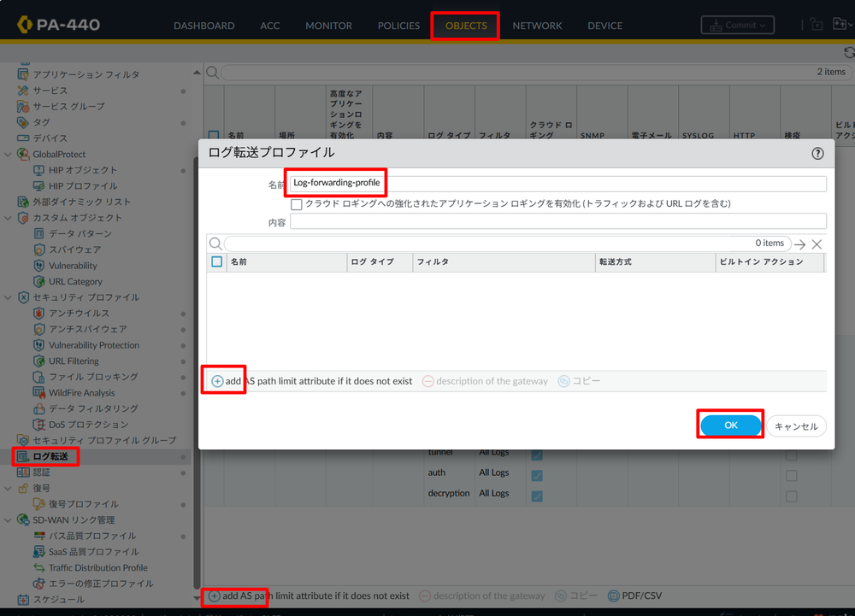
Task: Collapse the 復号 tree node
Action: pos(8,488)
